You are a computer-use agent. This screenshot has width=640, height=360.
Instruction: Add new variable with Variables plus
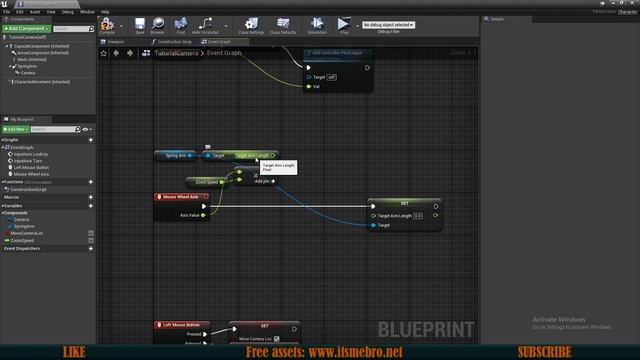pos(91,206)
